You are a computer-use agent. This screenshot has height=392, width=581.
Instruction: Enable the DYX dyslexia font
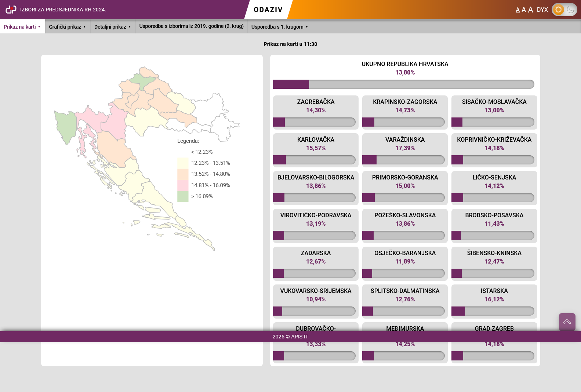coord(542,10)
